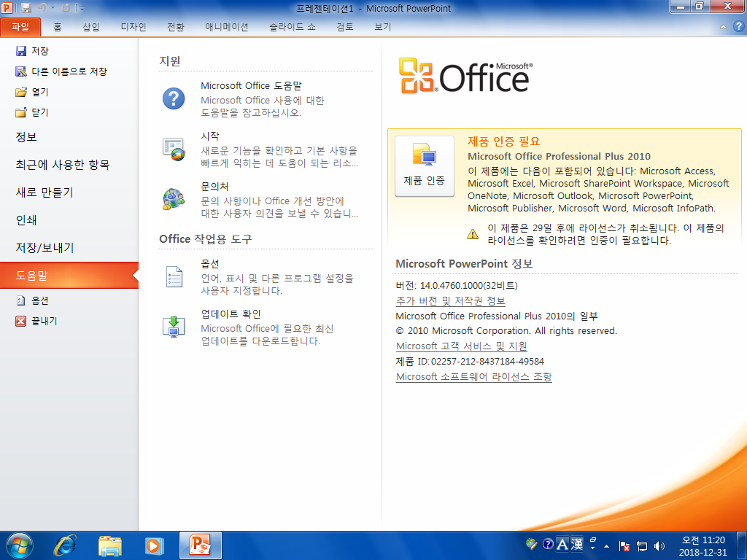The height and width of the screenshot is (560, 747).
Task: Click 'Microsoft Office Professional Plus 2010' heading
Action: pyautogui.click(x=559, y=157)
